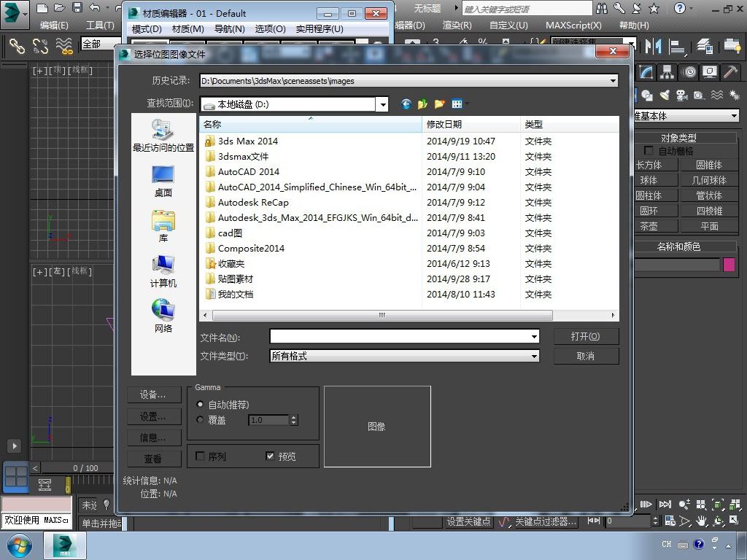Open the Manage Layers toolbar icon
This screenshot has height=560, width=747.
pos(705,46)
